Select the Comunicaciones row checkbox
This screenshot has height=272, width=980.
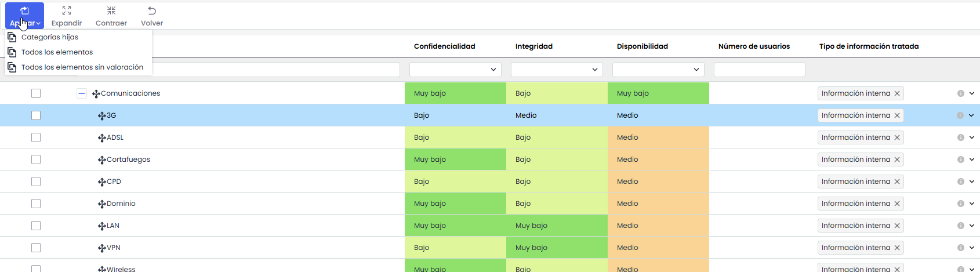(36, 93)
